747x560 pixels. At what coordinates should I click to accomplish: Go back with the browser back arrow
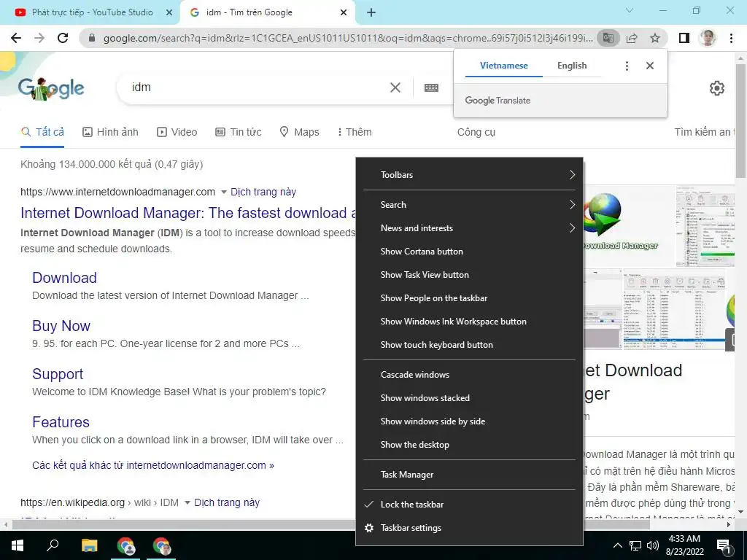16,38
